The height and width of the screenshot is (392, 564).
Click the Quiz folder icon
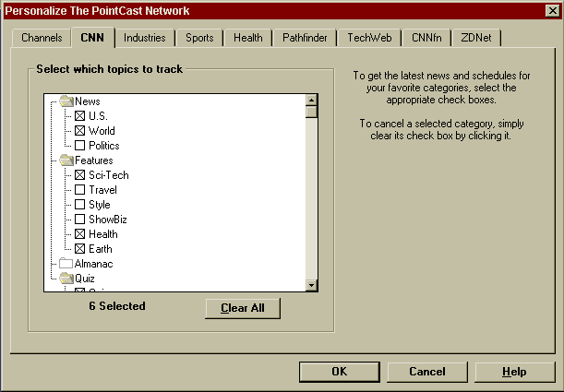point(66,279)
